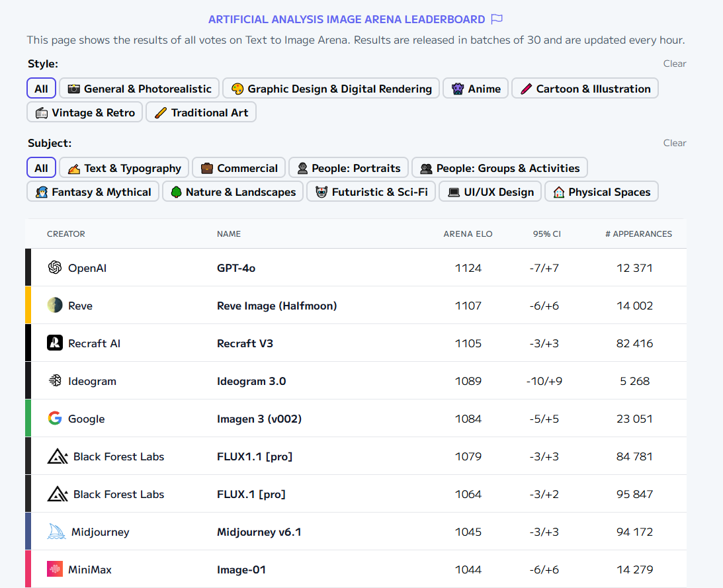Image resolution: width=723 pixels, height=588 pixels.
Task: Click the Reve halfmoon logo
Action: tap(55, 306)
